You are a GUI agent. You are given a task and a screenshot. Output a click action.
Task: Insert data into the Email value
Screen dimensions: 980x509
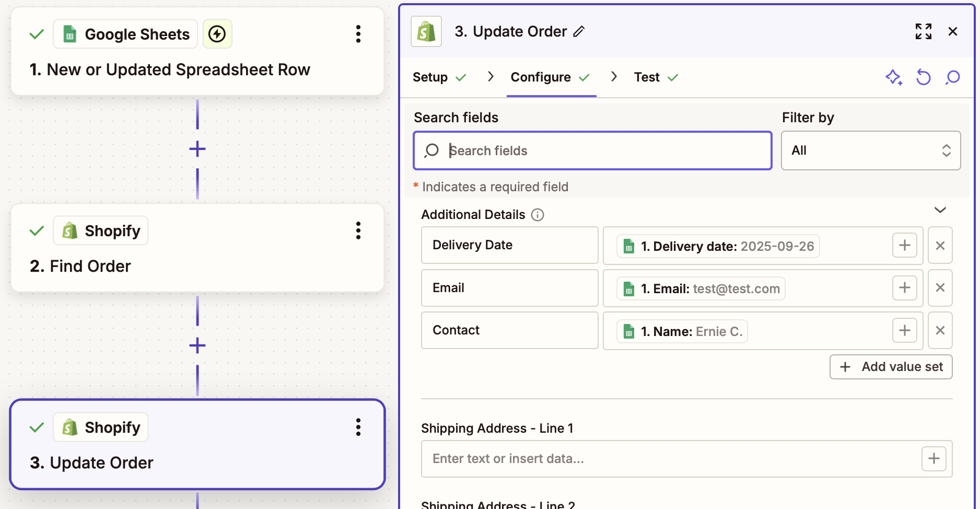click(905, 288)
